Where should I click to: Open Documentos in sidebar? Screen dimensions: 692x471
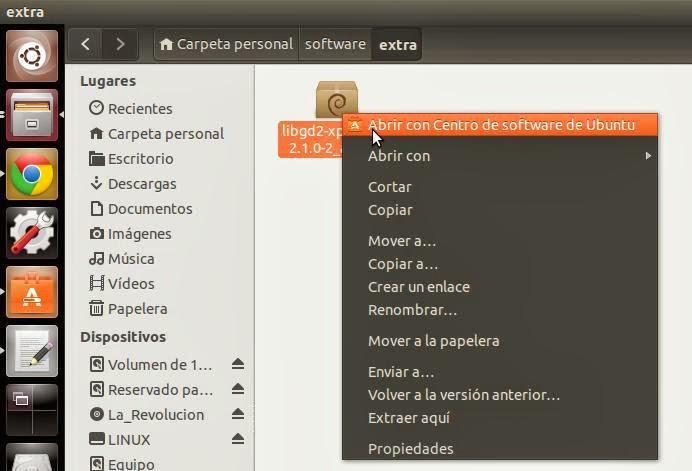[x=160, y=208]
